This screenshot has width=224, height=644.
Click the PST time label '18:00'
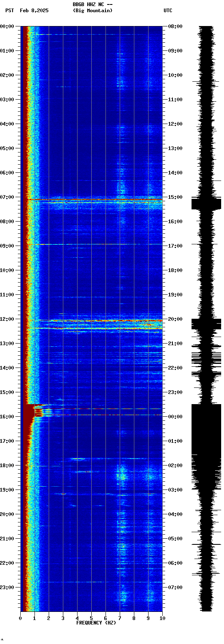[7, 466]
